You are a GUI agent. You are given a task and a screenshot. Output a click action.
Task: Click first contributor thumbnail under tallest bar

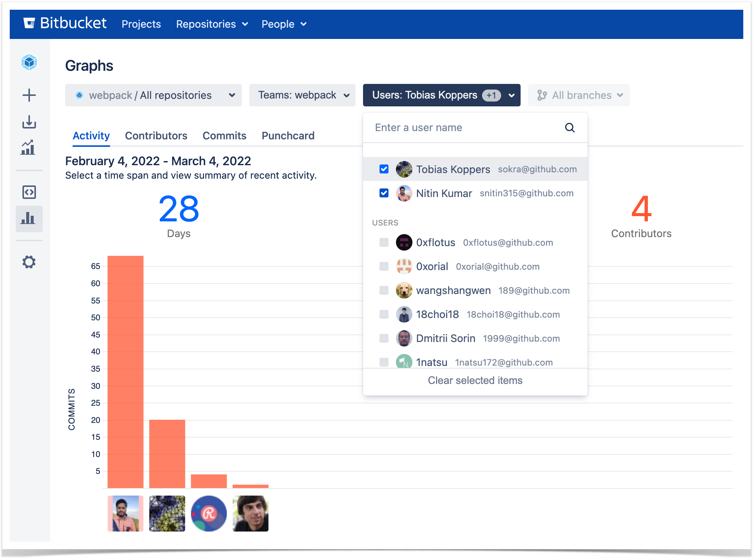pos(125,514)
